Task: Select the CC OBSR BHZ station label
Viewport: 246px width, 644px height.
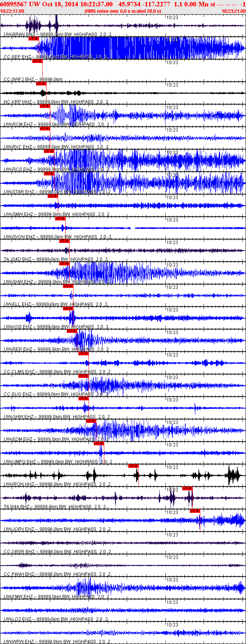Action: (x=57, y=552)
